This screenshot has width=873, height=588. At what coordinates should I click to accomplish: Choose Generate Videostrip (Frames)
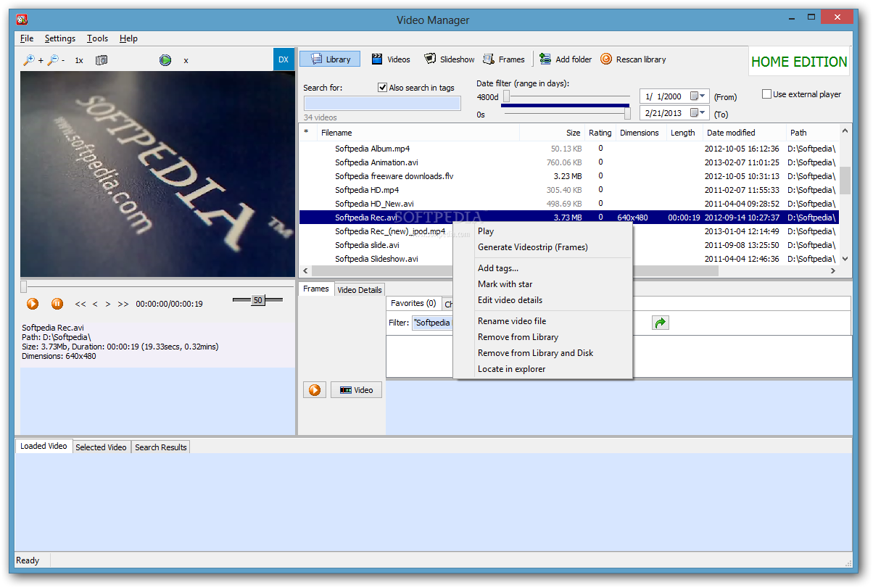coord(533,247)
